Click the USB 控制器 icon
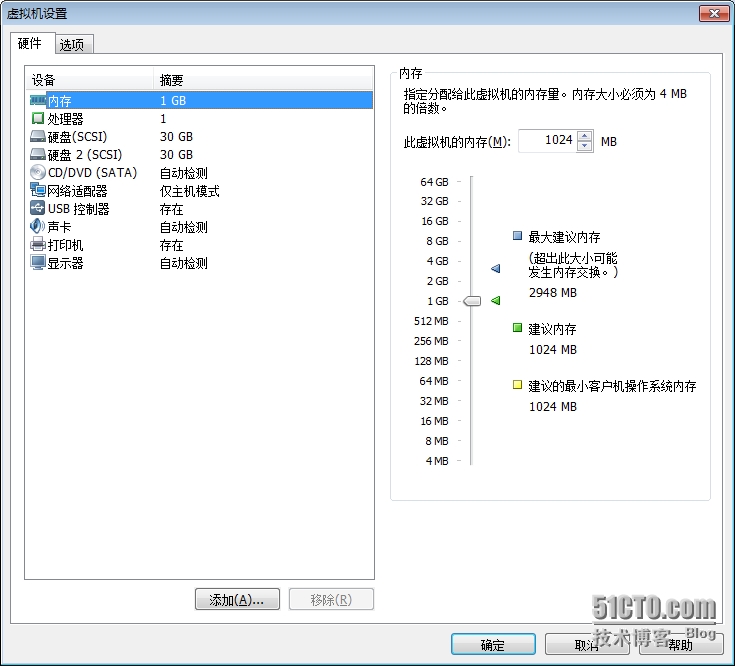Viewport: 735px width, 666px height. 38,208
